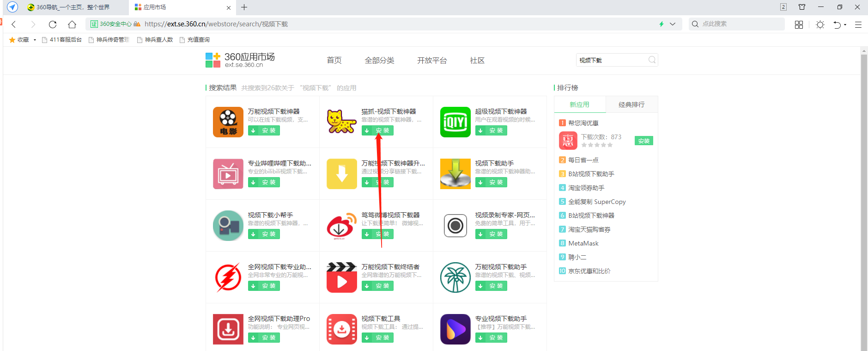868x351 pixels.
Task: Go to the 首页 nav item
Action: point(334,61)
